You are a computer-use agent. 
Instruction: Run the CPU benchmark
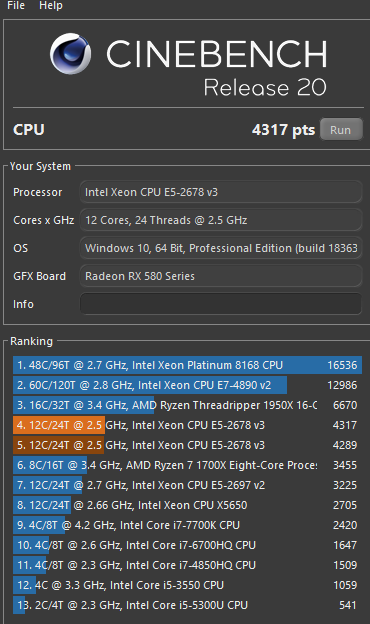[x=341, y=130]
